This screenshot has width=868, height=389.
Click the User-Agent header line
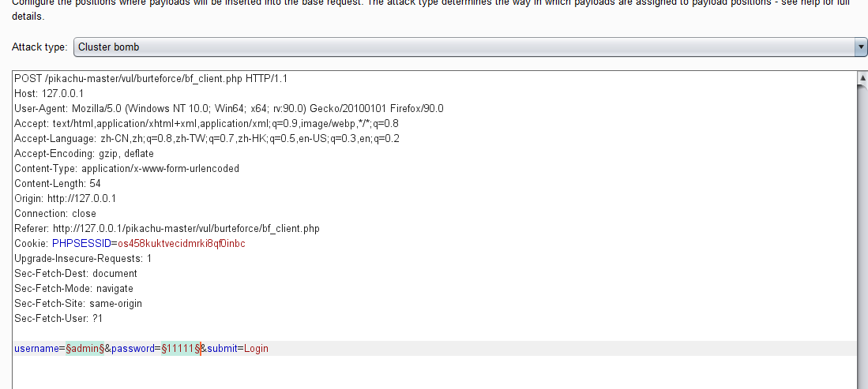pyautogui.click(x=228, y=108)
